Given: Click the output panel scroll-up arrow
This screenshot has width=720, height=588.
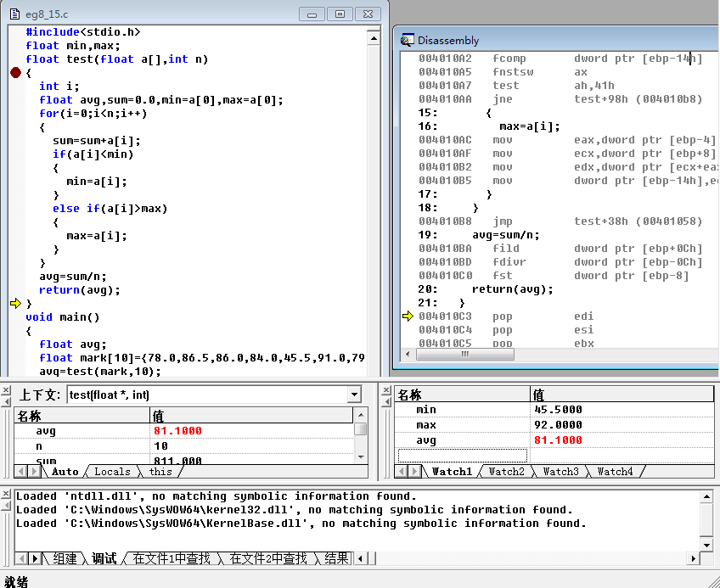Looking at the screenshot, I should pos(706,496).
